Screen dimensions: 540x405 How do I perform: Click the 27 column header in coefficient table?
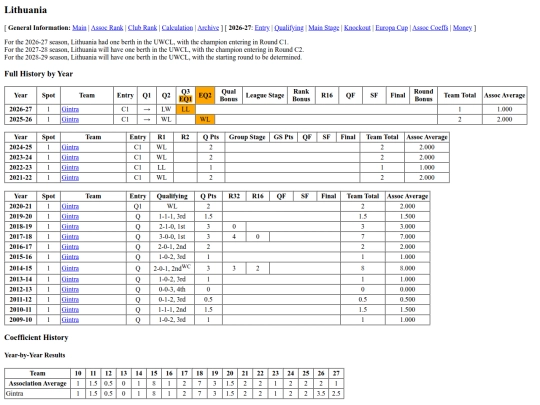pos(336,373)
